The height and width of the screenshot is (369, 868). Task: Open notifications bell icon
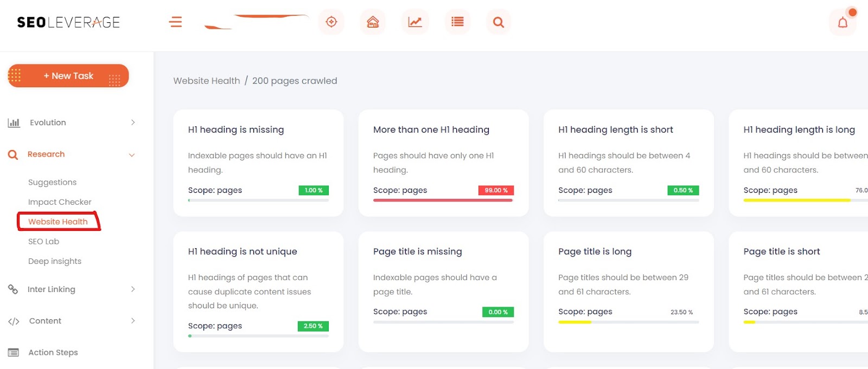click(x=843, y=22)
